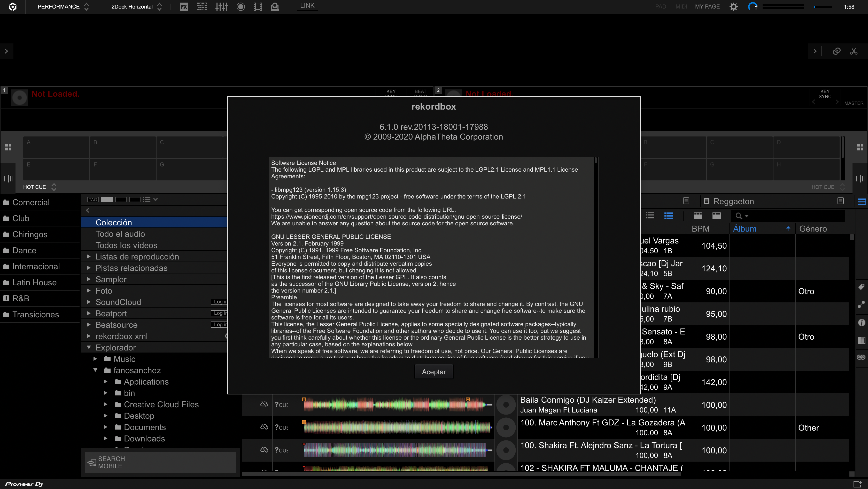Click deck 2 pad grid icon

(860, 147)
